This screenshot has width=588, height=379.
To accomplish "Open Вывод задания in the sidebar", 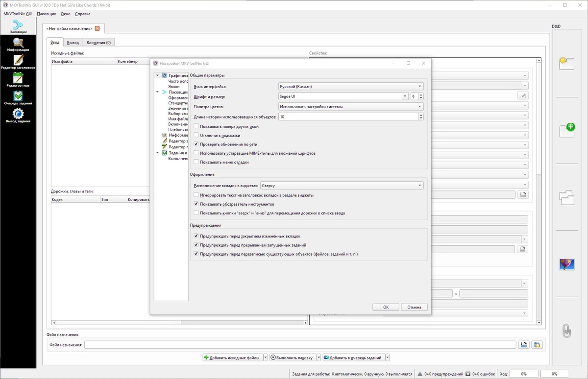I will coord(18,116).
